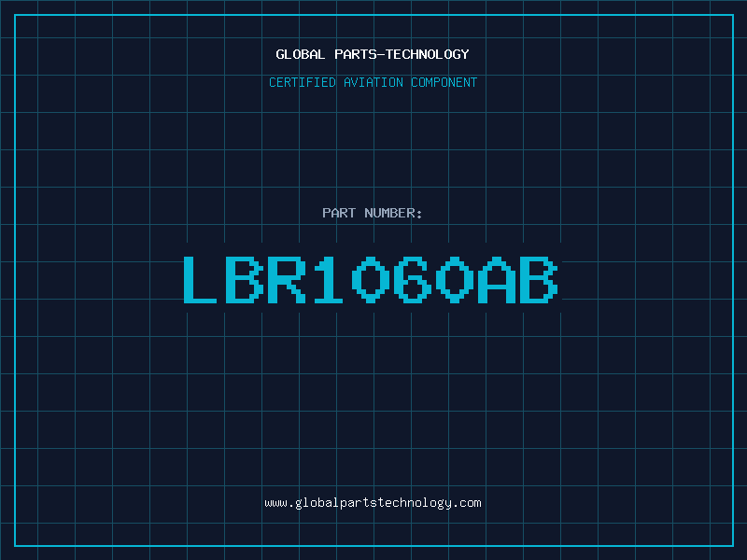Click the PART NUMBER: label

coord(372,213)
